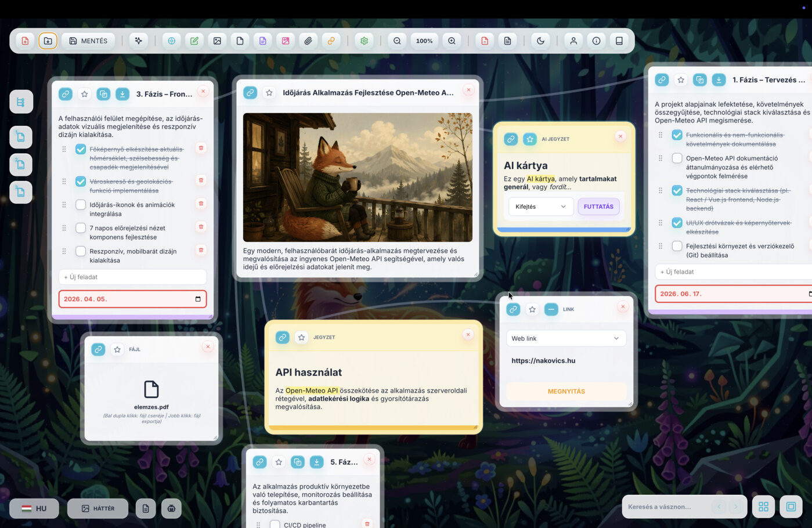Check the CI/CD pipeline task
The image size is (812, 528).
pos(275,525)
